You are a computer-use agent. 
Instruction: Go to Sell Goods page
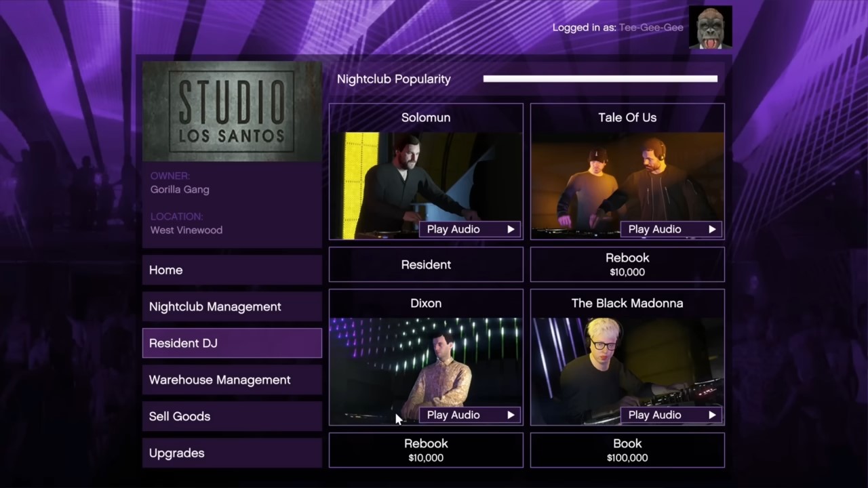(x=232, y=416)
